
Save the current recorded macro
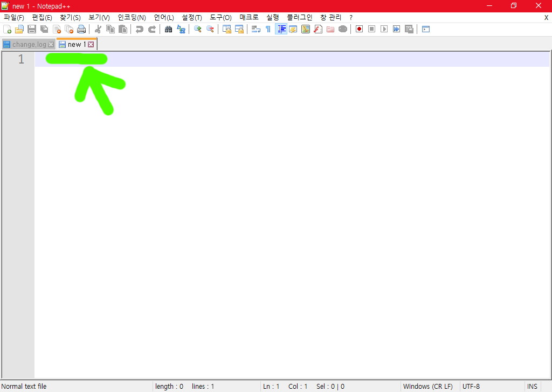(409, 29)
